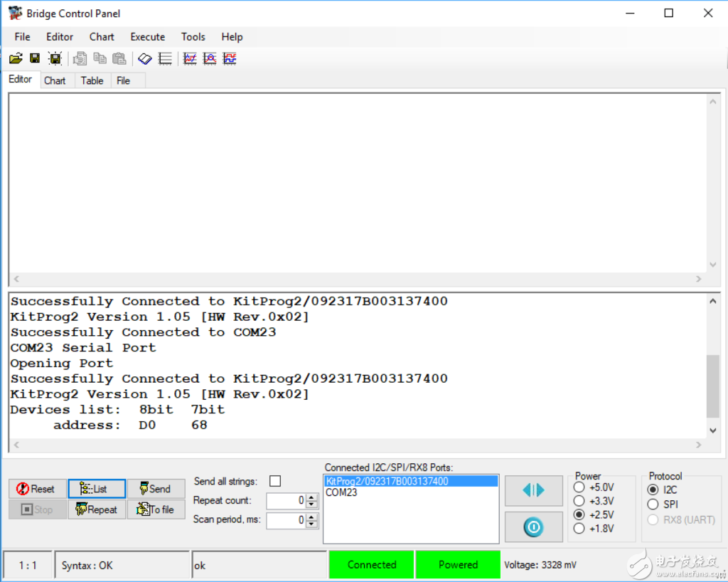Click the COM23 Serial Port log line

(83, 348)
